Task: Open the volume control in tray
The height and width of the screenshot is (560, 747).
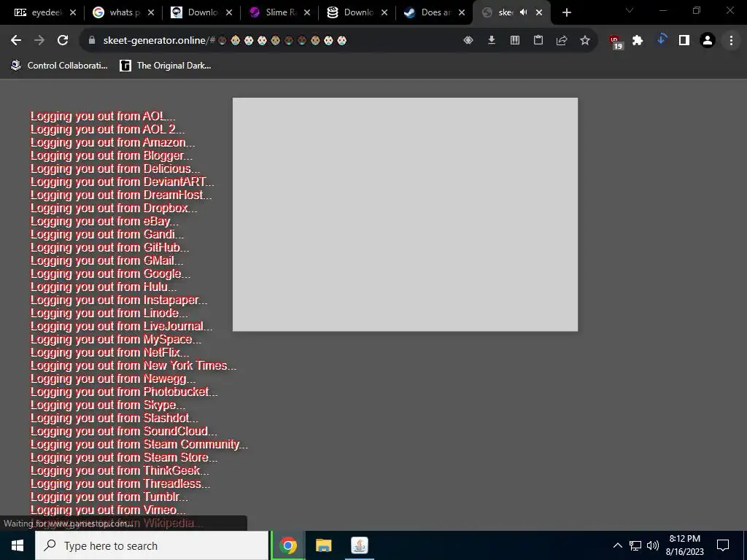Action: pyautogui.click(x=653, y=545)
